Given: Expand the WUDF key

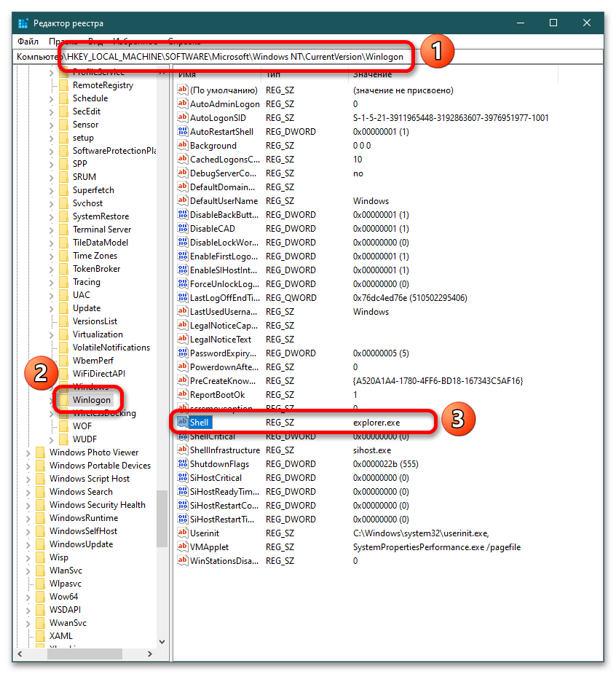Looking at the screenshot, I should coord(52,439).
